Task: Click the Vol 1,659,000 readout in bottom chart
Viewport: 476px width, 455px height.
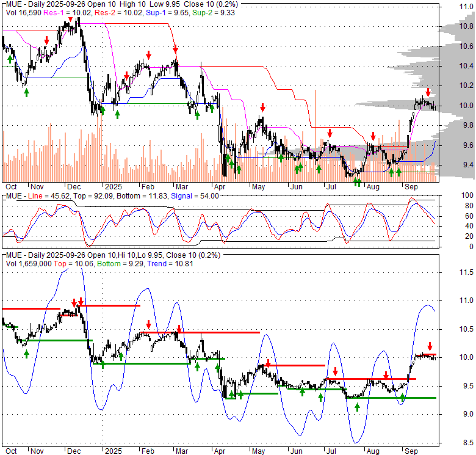Action: pyautogui.click(x=29, y=264)
